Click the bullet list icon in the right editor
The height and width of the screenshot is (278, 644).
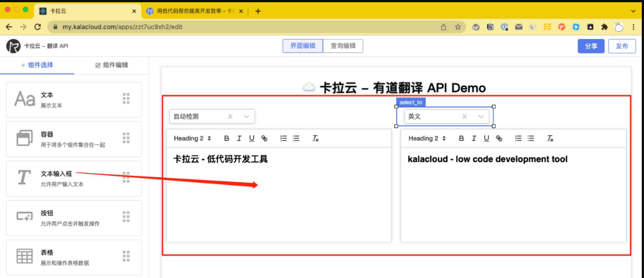click(531, 138)
